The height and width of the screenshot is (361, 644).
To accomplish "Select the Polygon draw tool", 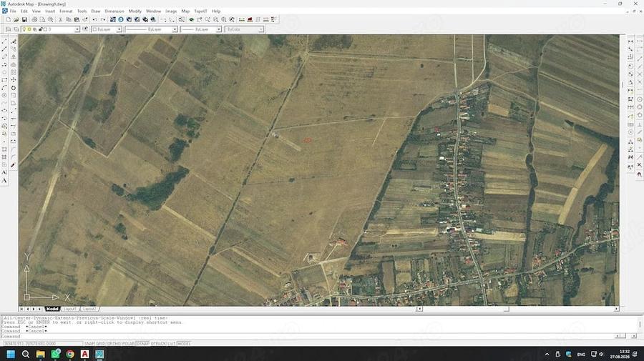I will [x=4, y=72].
